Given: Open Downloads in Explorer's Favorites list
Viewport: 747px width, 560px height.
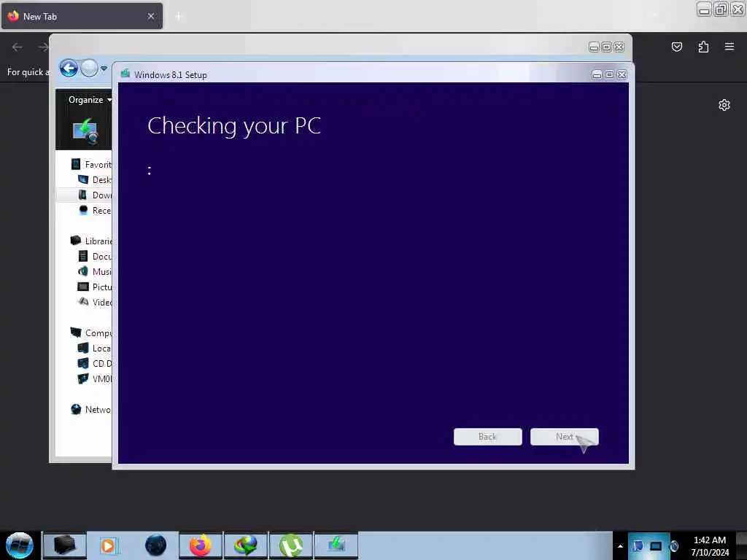Looking at the screenshot, I should [101, 195].
